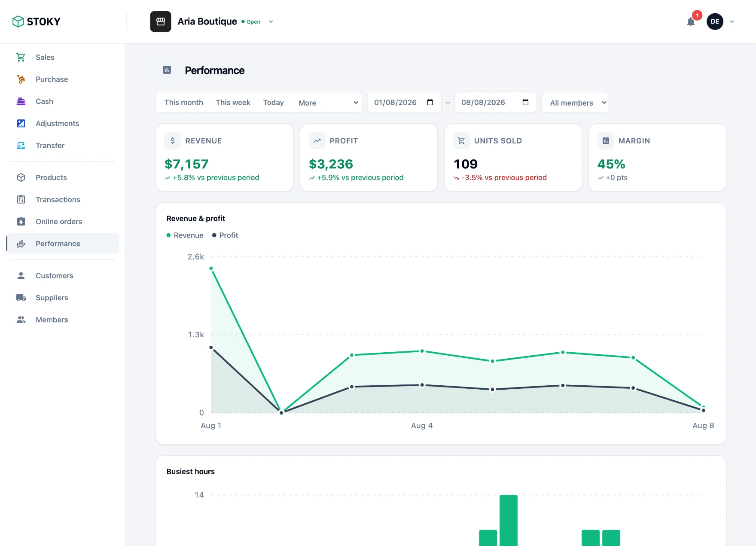Navigate to Adjustments
The image size is (756, 546).
(x=63, y=123)
